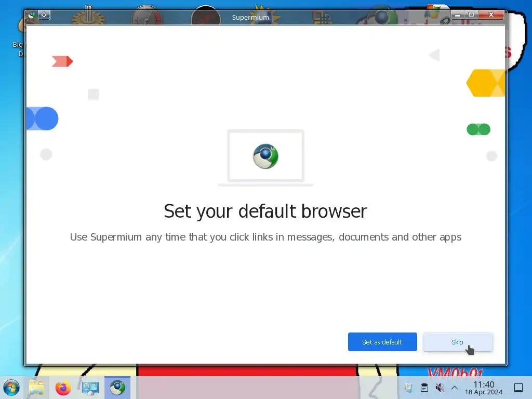
Task: Minimize the Supermium window
Action: [x=457, y=15]
